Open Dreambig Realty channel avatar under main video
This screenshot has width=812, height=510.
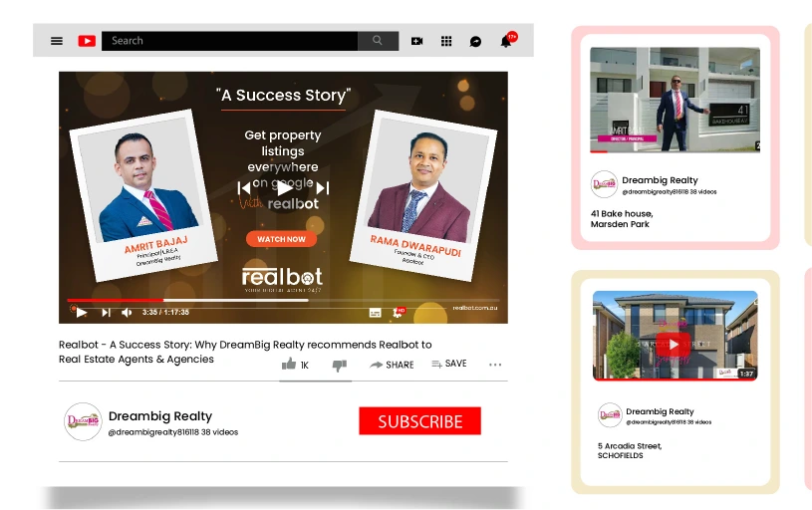tap(83, 422)
